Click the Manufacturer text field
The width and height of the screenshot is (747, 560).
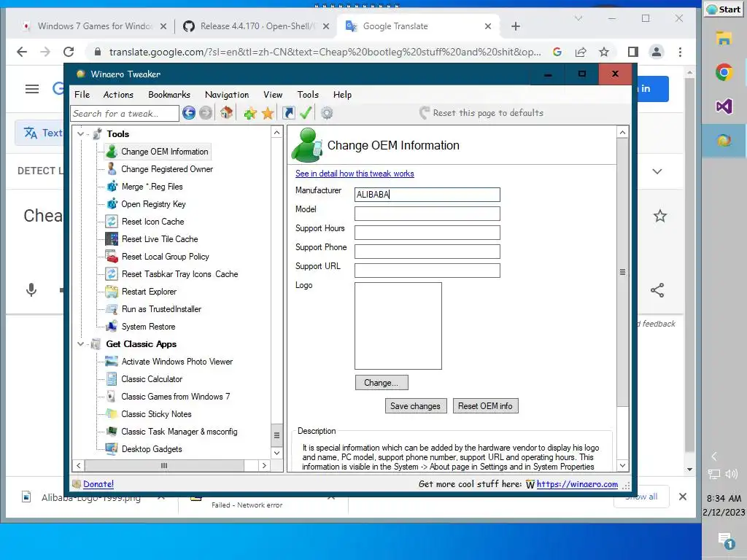click(427, 194)
